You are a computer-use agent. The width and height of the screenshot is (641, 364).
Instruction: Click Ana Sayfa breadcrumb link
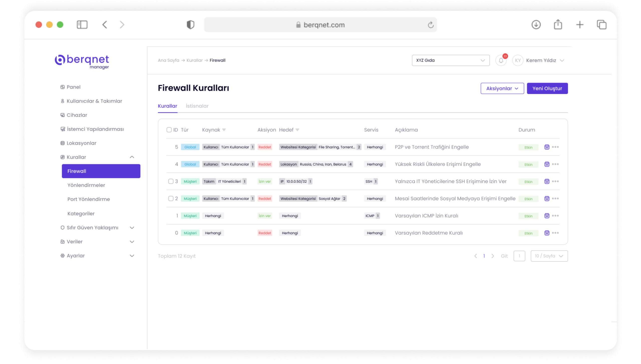tap(168, 60)
